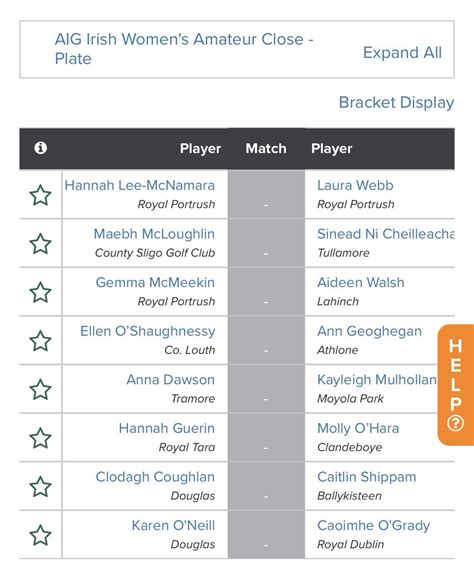Click the star icon for Karen O'Neill
The image size is (474, 577).
(40, 535)
